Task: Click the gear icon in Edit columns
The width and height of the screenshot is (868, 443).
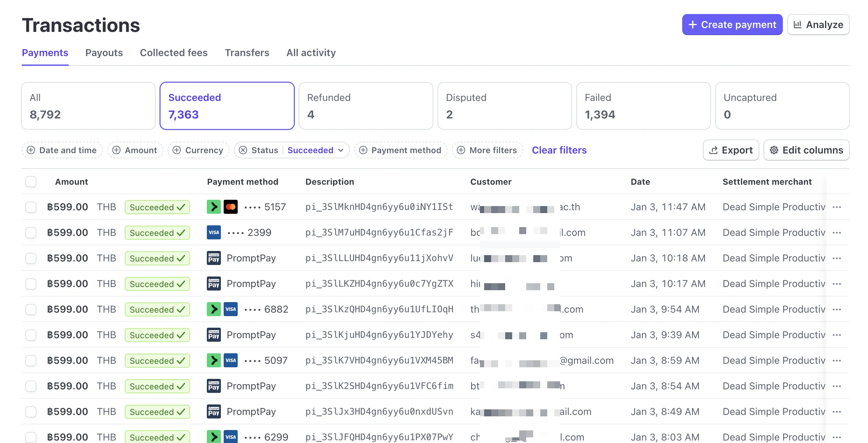Action: [x=774, y=150]
